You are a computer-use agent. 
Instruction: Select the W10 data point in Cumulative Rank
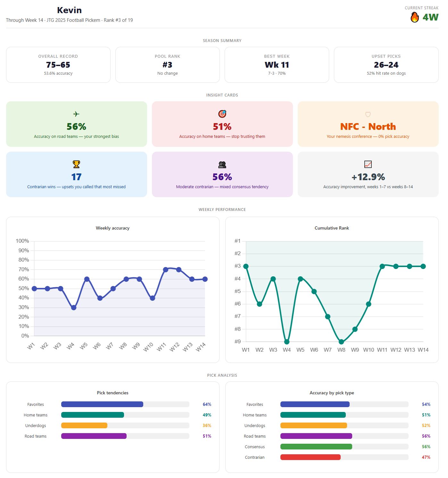(x=369, y=304)
